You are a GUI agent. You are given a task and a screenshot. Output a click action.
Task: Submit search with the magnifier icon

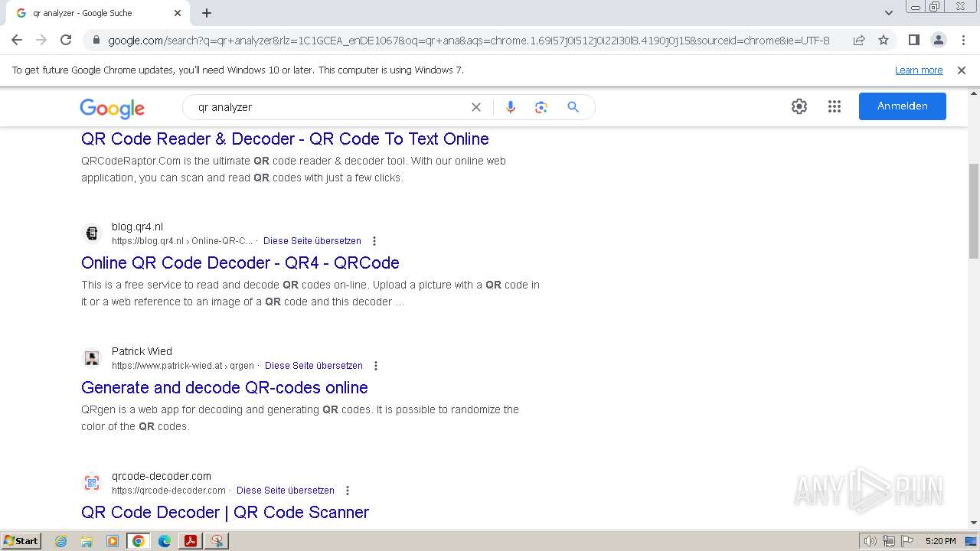click(x=573, y=107)
